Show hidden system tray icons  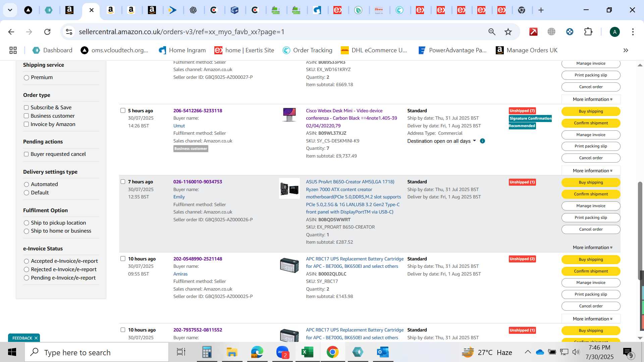pyautogui.click(x=528, y=352)
